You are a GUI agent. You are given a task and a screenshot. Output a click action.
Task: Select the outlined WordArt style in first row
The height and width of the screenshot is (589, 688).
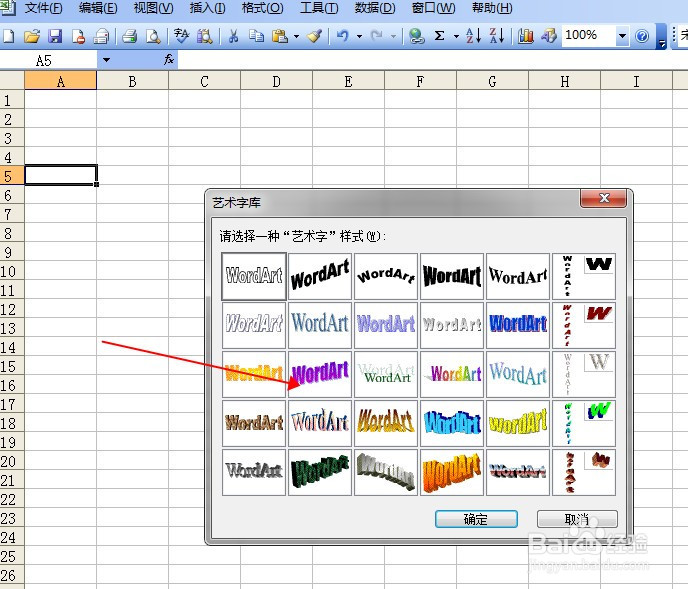point(254,276)
